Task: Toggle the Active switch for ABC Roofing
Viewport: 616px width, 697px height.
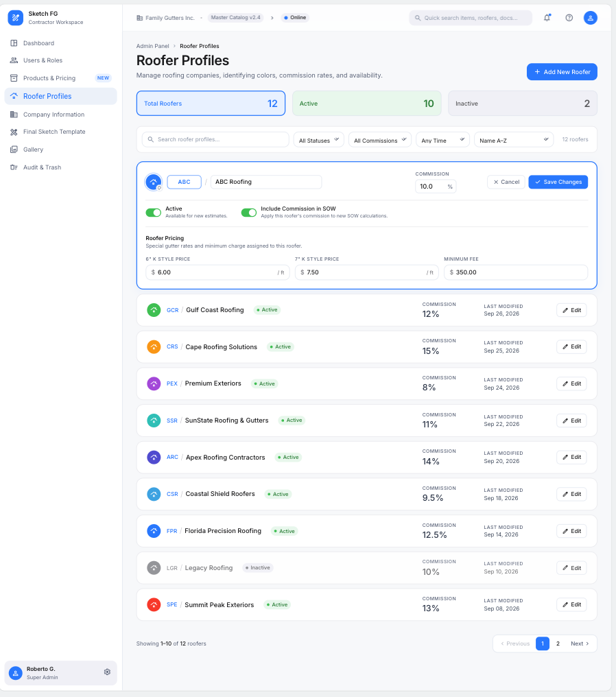Action: coord(154,213)
